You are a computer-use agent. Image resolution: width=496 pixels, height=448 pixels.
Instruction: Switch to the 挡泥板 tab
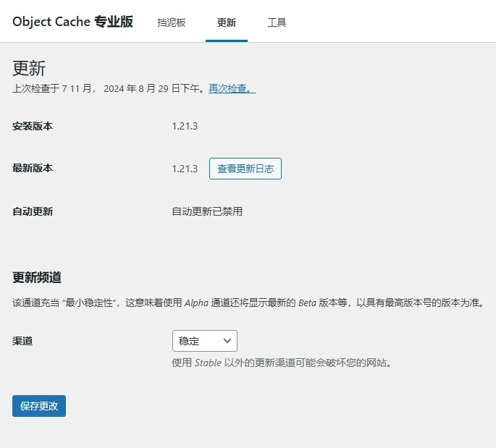point(172,22)
